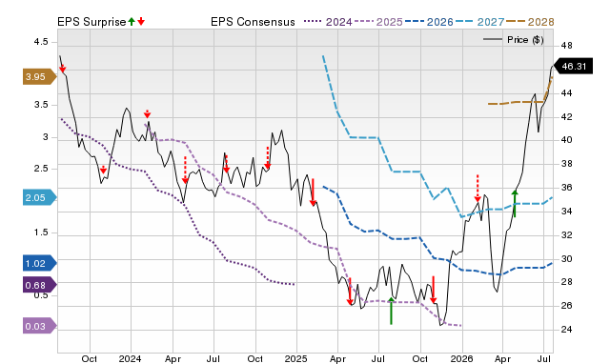Viewport: 610px width, 364px height.
Task: Toggle the 2025 consensus legend entry
Action: point(378,22)
